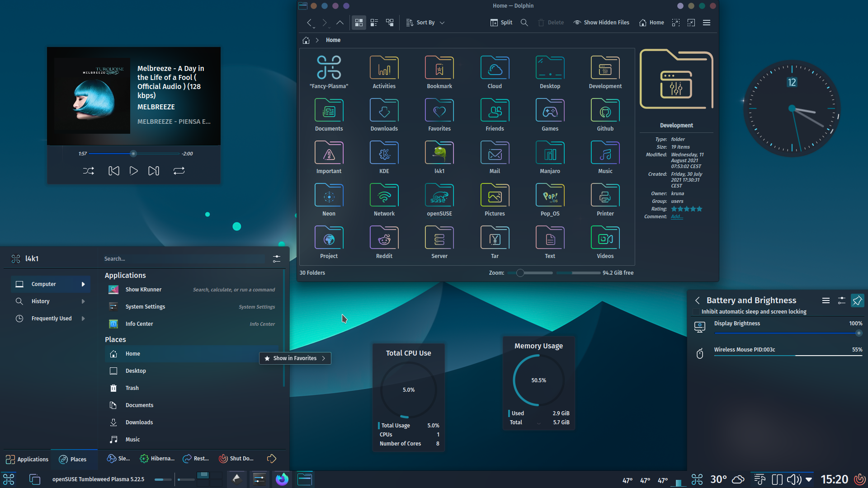Expand Frequently Used category in launcher
This screenshot has width=868, height=488.
[x=51, y=319]
